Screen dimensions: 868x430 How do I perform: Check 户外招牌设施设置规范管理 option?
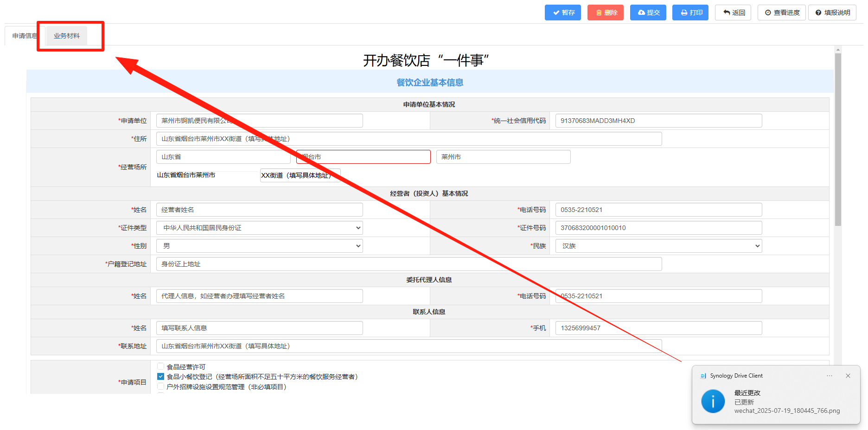[x=161, y=386]
